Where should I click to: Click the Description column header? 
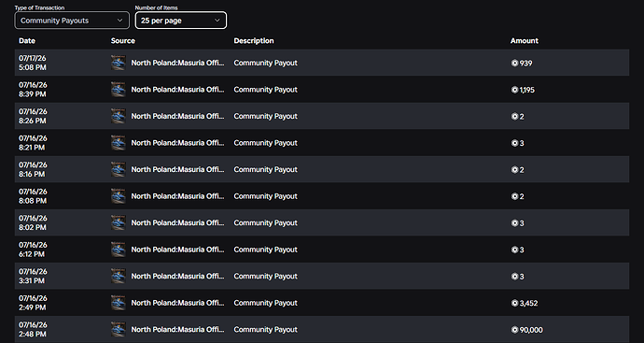[254, 41]
